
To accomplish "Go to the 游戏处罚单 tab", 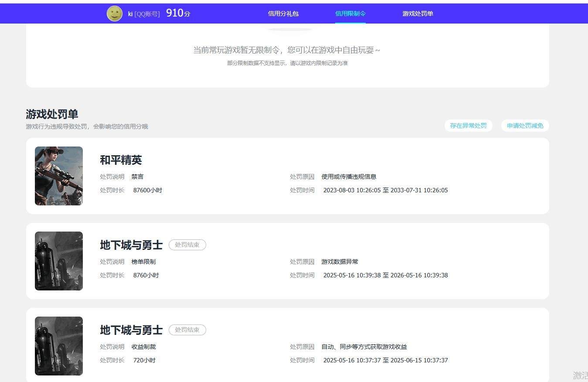I will click(x=418, y=14).
